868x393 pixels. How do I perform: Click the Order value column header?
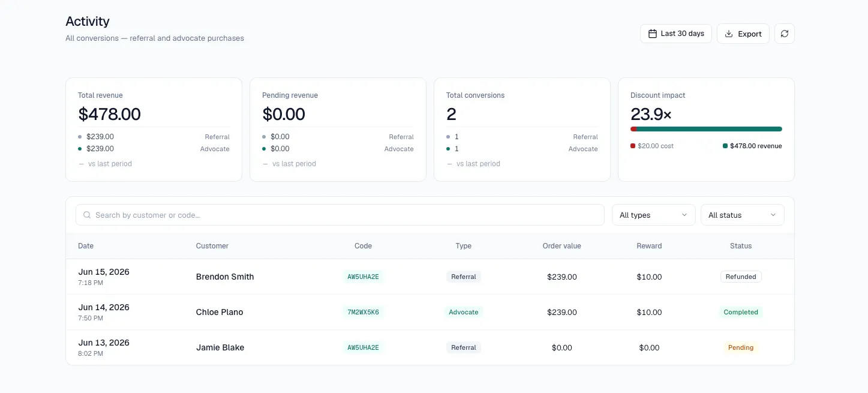coord(562,246)
